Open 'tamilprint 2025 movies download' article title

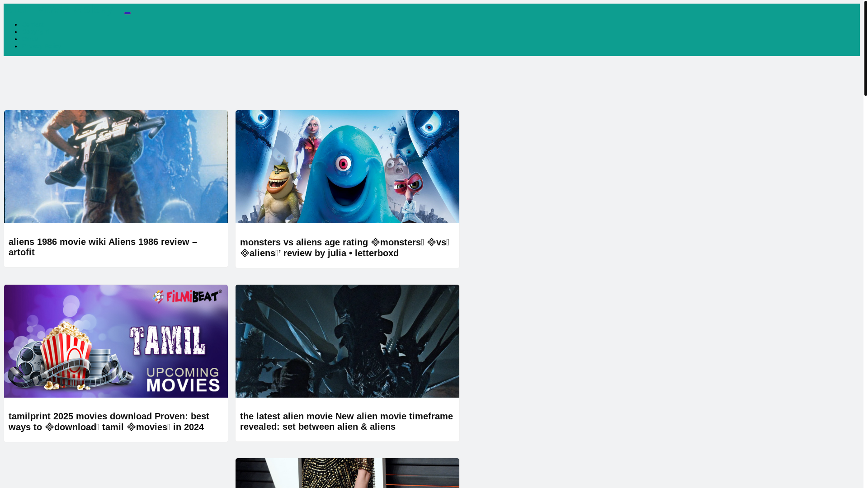coord(109,422)
